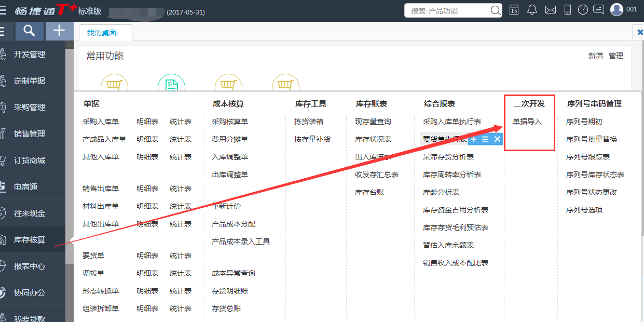Click the list icon on hover toolbar
644x322 pixels.
tap(485, 139)
